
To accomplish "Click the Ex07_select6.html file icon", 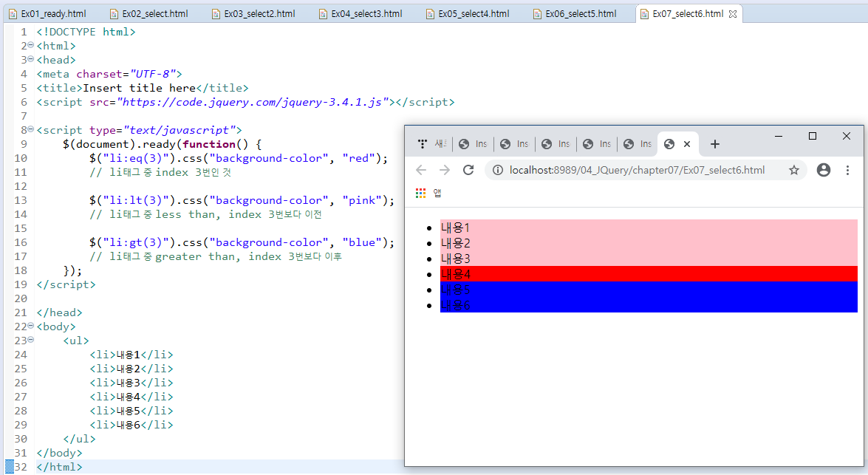I will [644, 14].
